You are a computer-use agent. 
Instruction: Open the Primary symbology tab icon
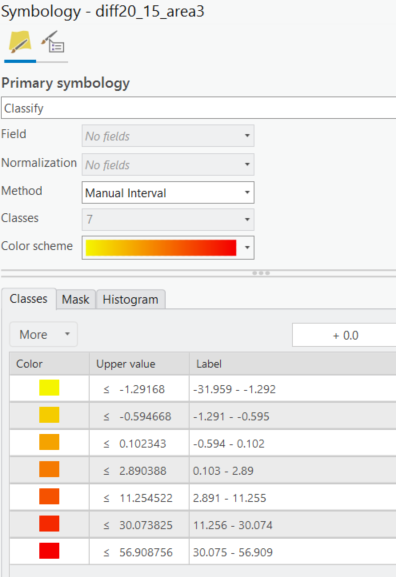pyautogui.click(x=20, y=43)
